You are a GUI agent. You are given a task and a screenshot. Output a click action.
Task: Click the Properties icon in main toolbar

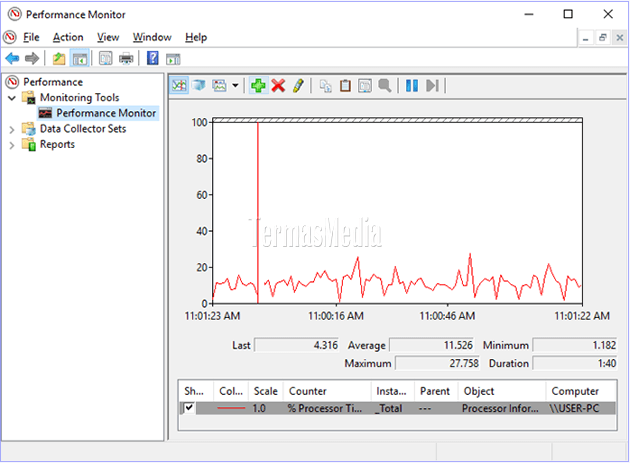[106, 59]
